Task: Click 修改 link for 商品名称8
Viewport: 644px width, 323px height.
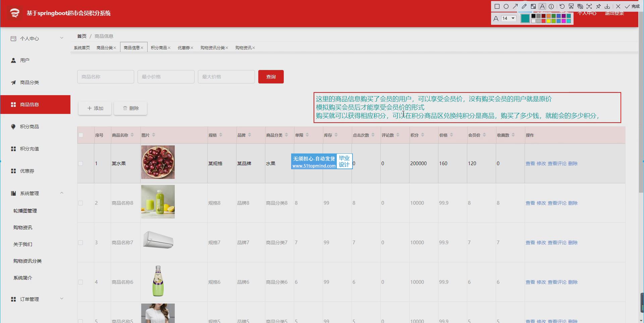Action: 541,203
